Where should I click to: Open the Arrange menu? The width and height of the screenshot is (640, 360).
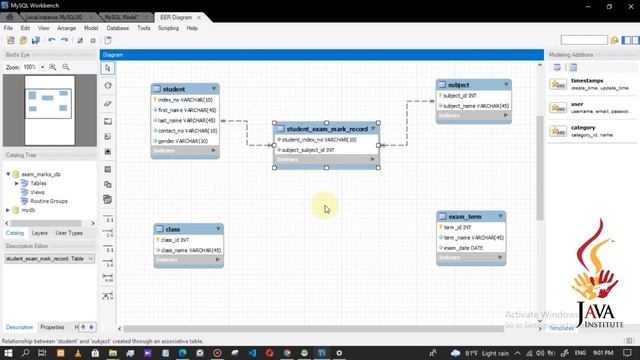coord(67,28)
